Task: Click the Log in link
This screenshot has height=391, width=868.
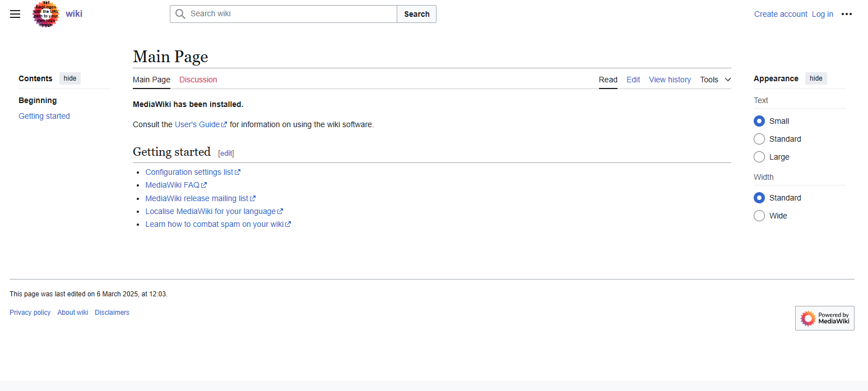Action: point(823,14)
